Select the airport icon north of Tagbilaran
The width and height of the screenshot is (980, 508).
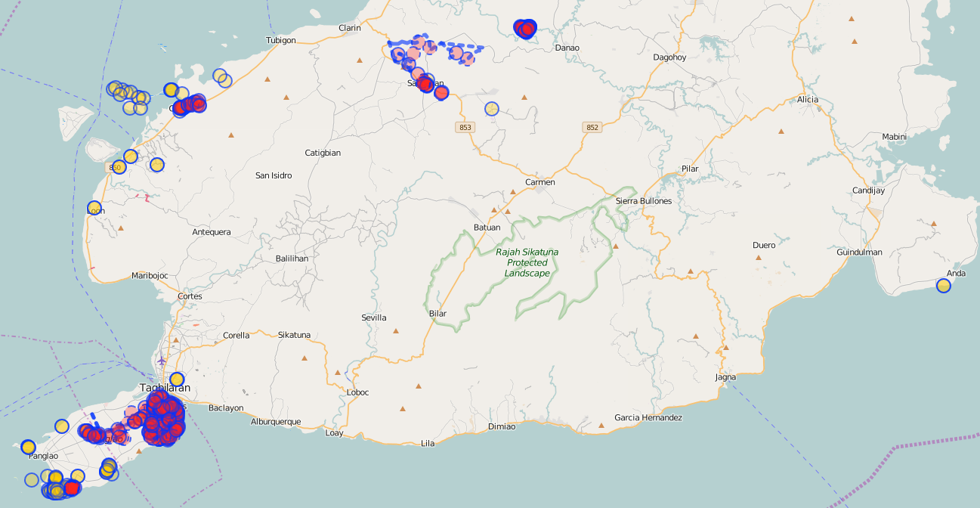click(x=162, y=360)
